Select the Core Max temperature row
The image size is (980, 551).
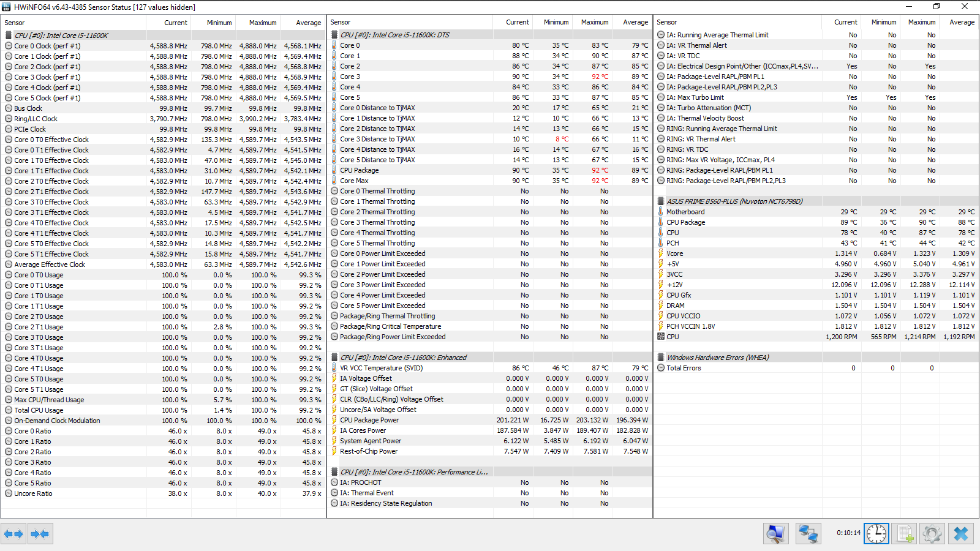(x=489, y=181)
